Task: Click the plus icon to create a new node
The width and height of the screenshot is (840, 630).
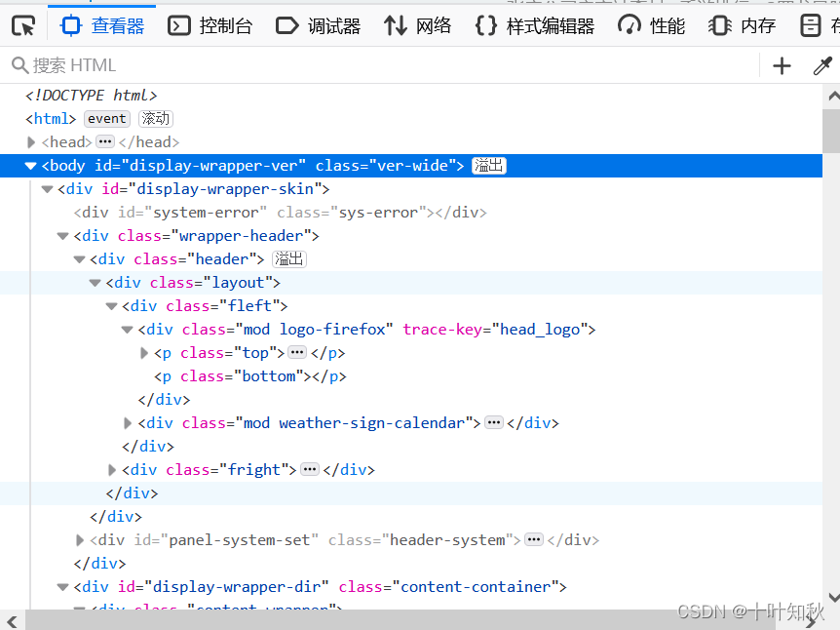Action: [782, 66]
